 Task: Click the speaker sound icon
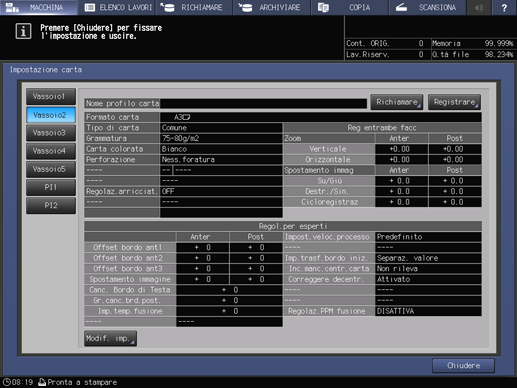pyautogui.click(x=479, y=7)
